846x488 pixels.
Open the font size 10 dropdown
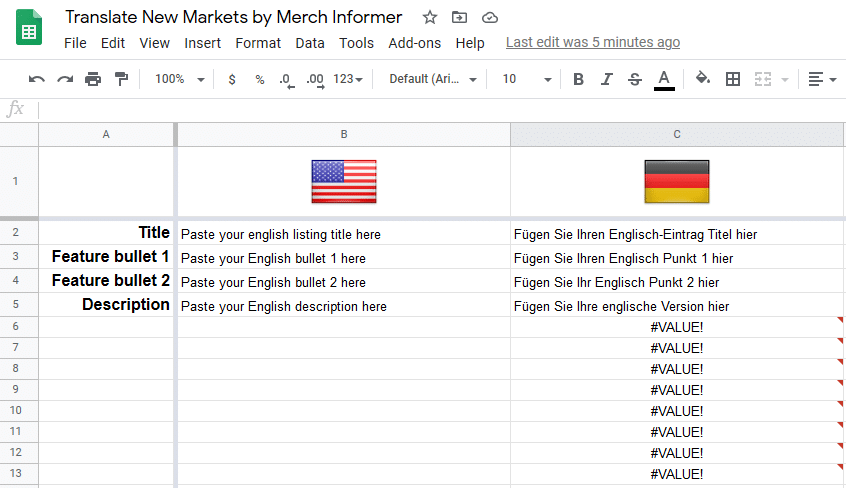tap(527, 79)
